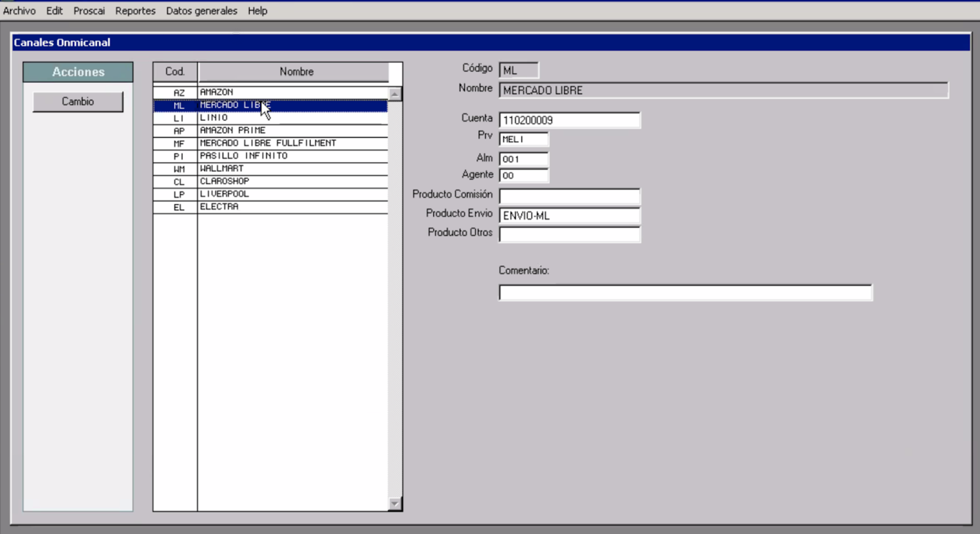Click the list scroll up arrow

(x=395, y=94)
